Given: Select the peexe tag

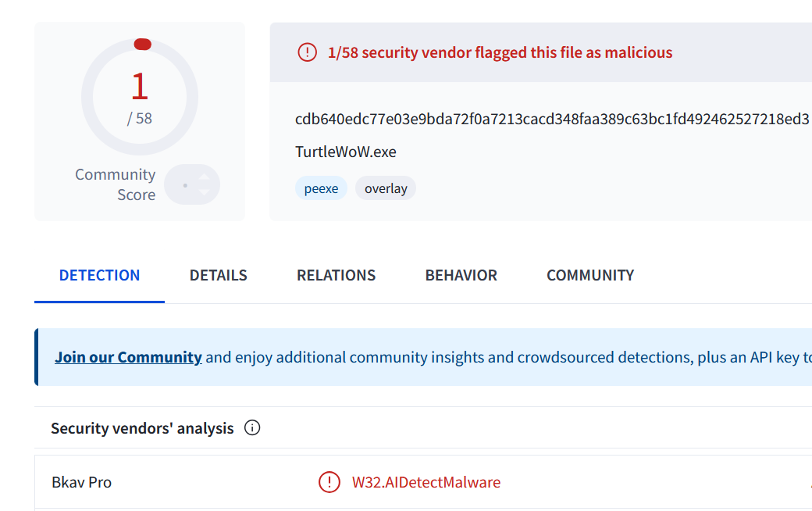Looking at the screenshot, I should (x=321, y=188).
